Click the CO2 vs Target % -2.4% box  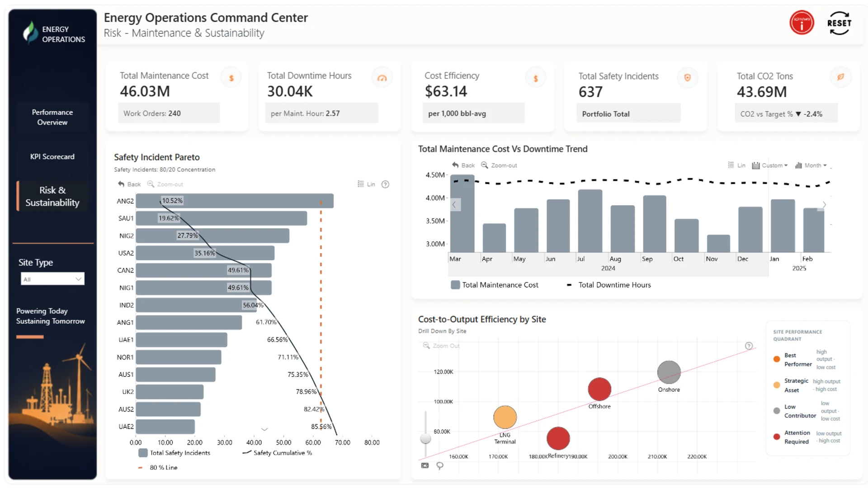coord(786,113)
